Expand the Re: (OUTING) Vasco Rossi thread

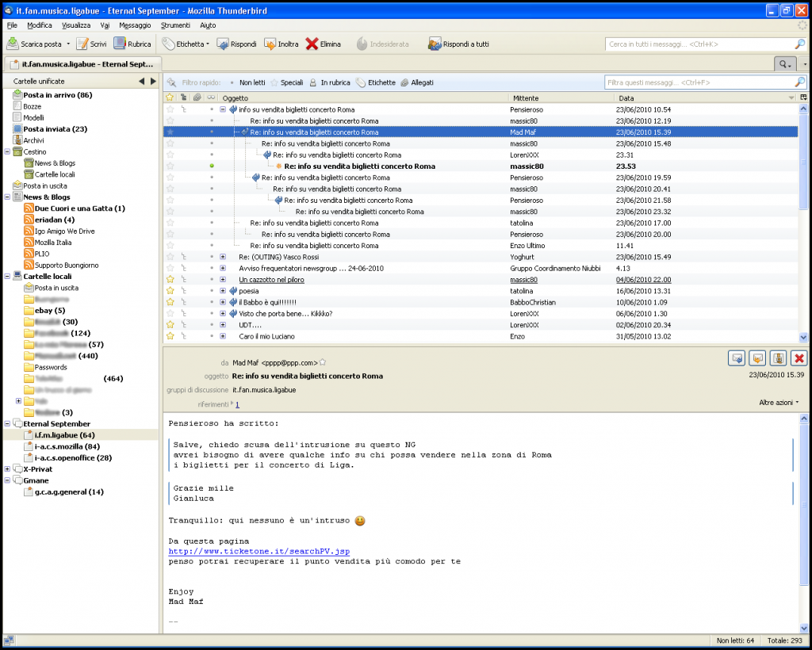(223, 257)
